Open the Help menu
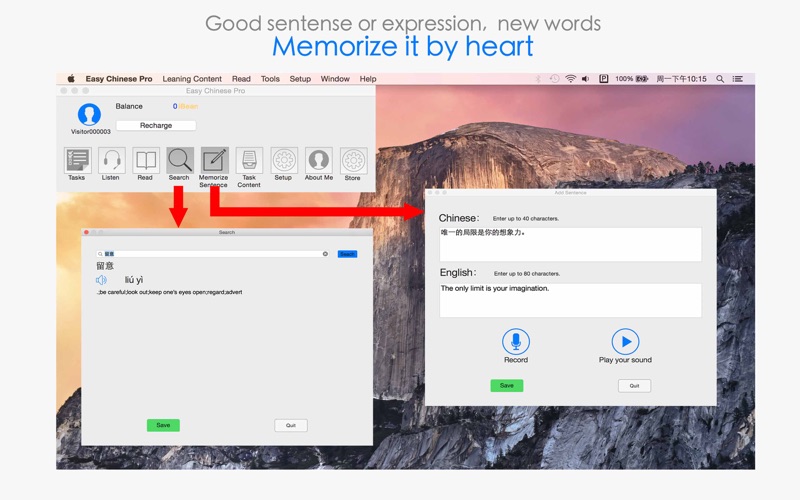The height and width of the screenshot is (500, 800). coord(368,79)
